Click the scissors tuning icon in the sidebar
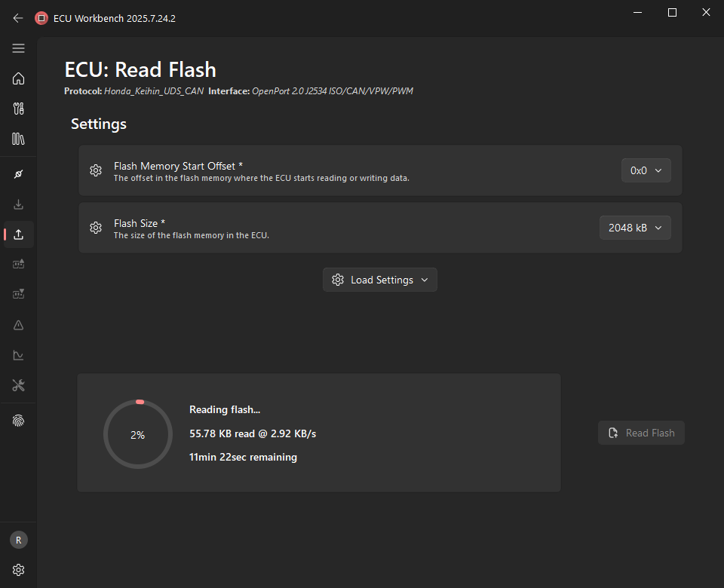Viewport: 724px width, 588px height. [18, 385]
